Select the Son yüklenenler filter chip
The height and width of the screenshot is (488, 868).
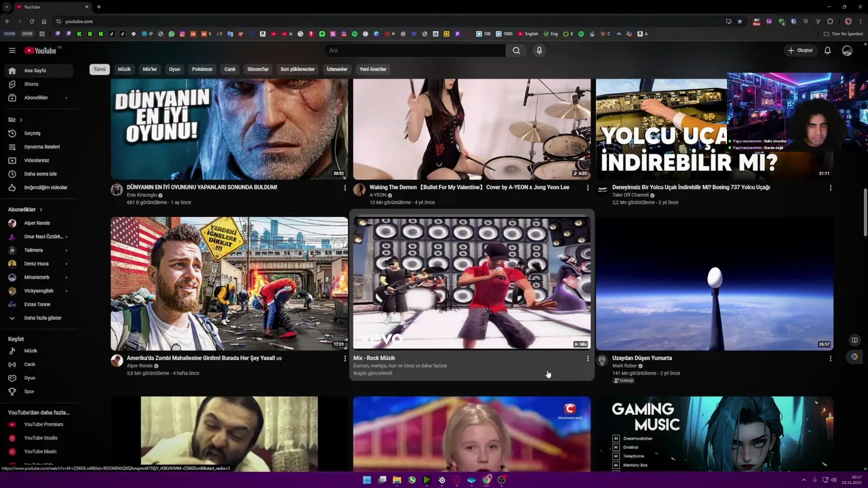coord(298,69)
